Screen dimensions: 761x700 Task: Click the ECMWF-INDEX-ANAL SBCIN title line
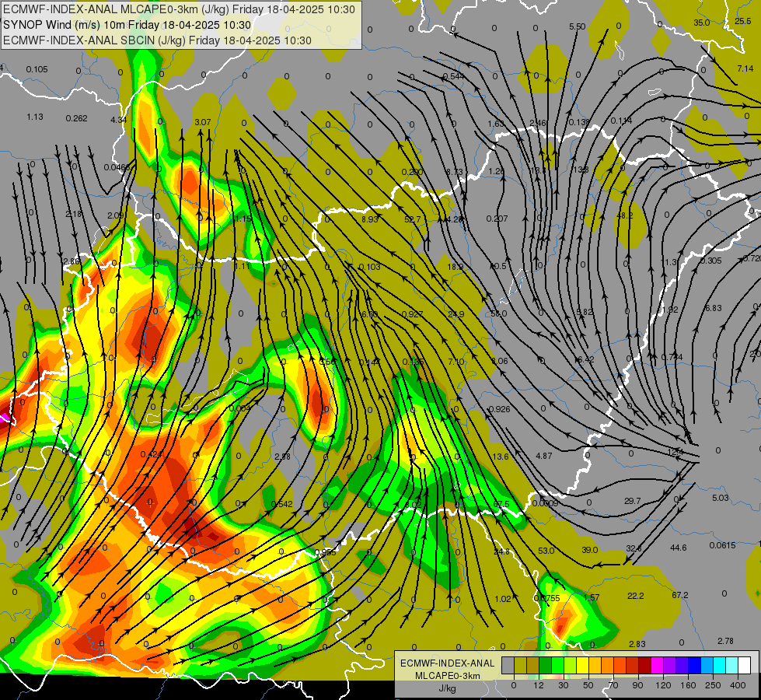click(157, 40)
